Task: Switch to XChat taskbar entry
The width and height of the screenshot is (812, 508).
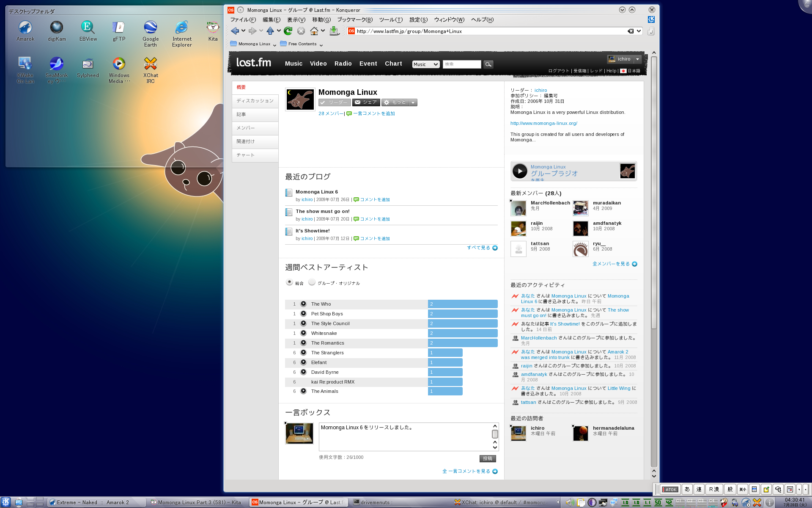Action: click(500, 502)
